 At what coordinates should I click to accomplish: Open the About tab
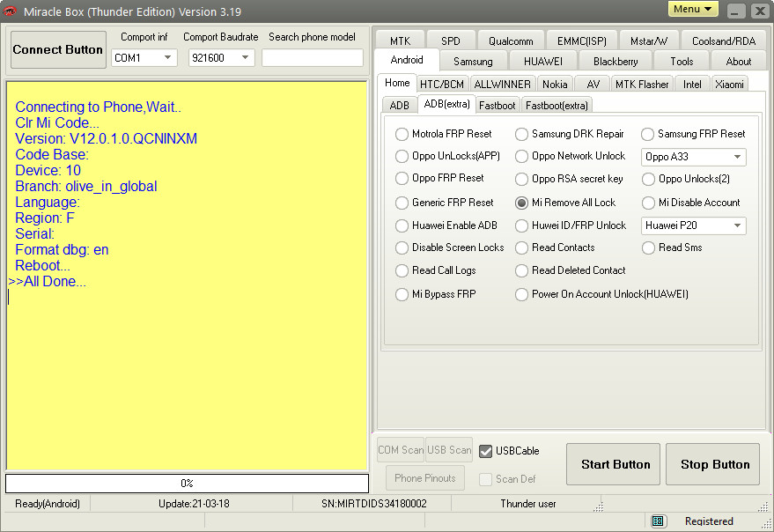739,62
